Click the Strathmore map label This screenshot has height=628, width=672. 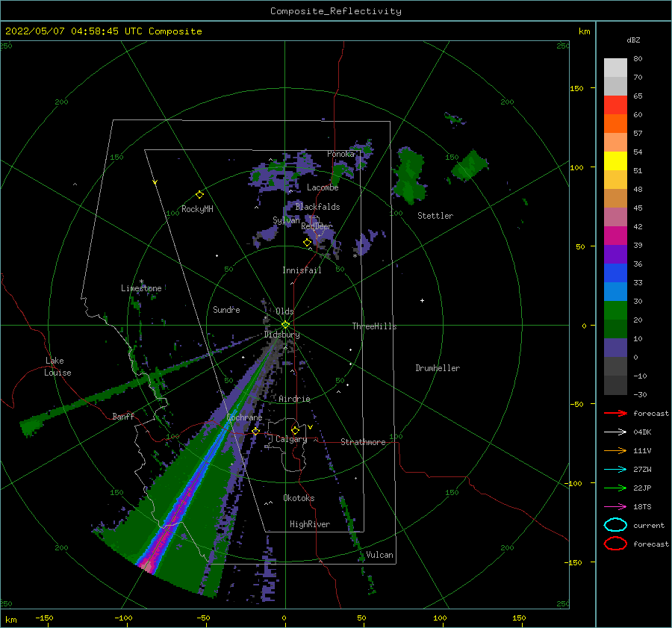(363, 442)
